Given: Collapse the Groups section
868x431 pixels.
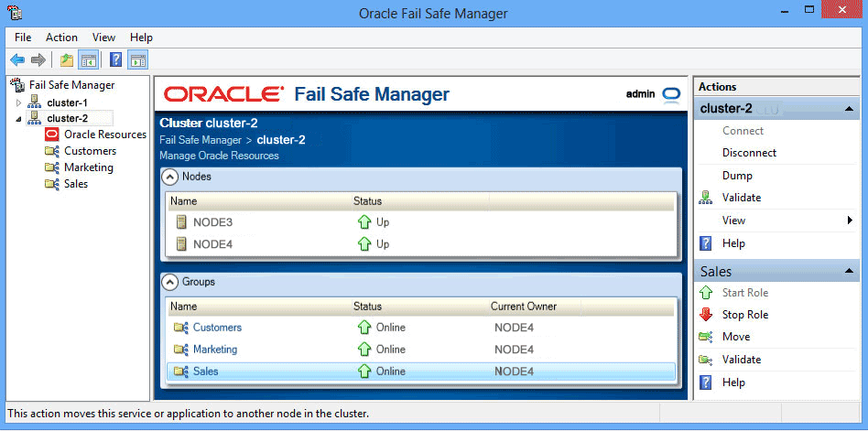Looking at the screenshot, I should tap(168, 282).
